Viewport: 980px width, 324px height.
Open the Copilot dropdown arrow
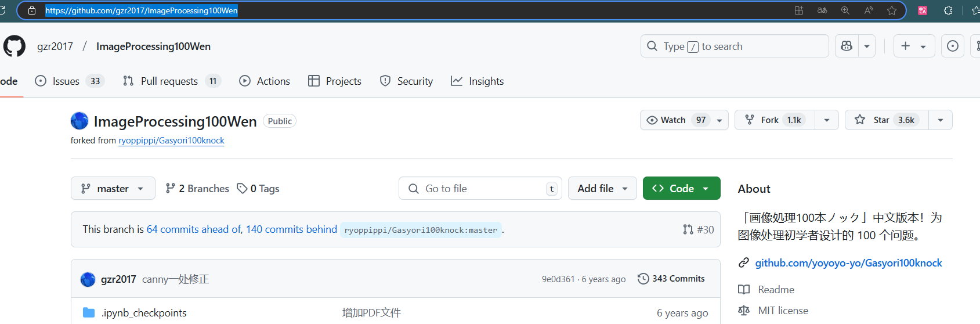pos(867,46)
